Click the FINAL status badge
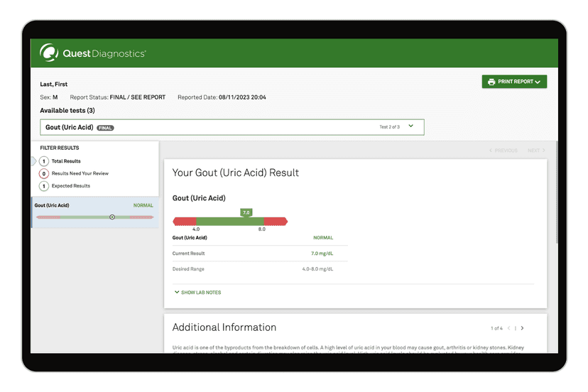Screen dimensions: 588x392 (x=106, y=128)
